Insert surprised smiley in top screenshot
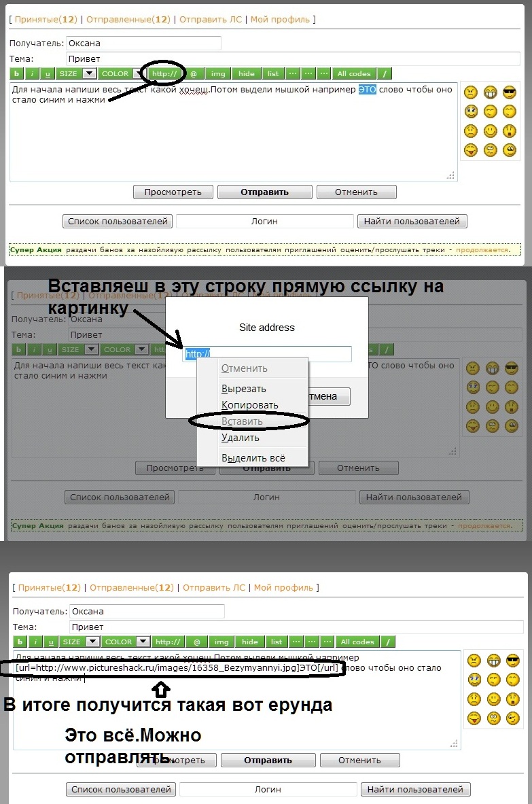Screen dimensions: 532x804 510,130
